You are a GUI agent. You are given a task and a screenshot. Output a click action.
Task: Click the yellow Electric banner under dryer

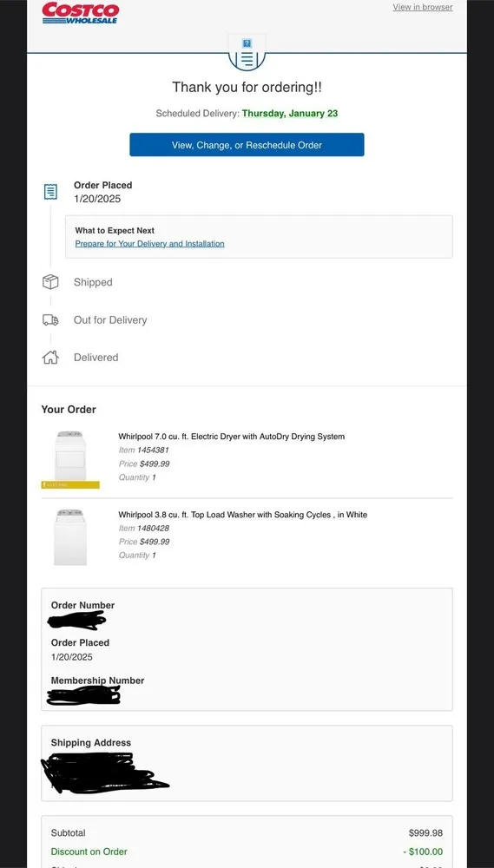70,485
